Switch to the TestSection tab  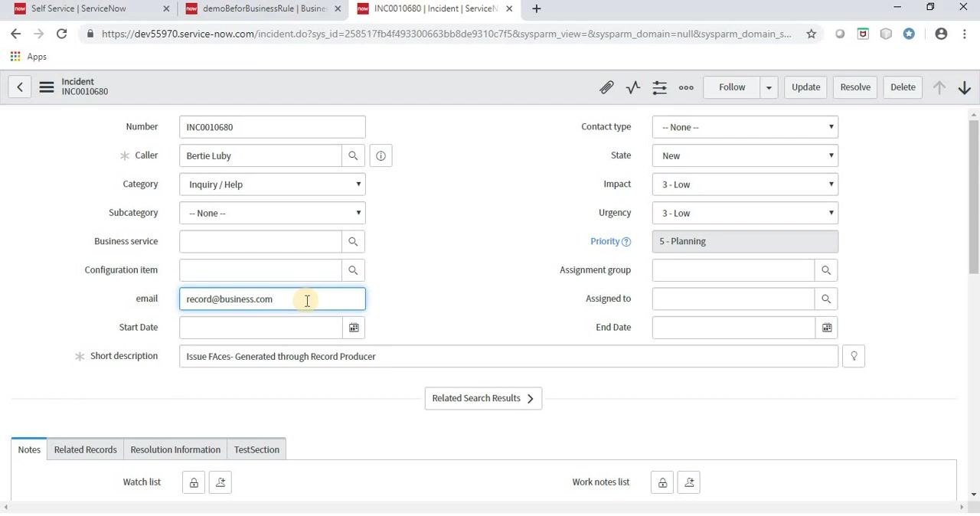(x=256, y=449)
